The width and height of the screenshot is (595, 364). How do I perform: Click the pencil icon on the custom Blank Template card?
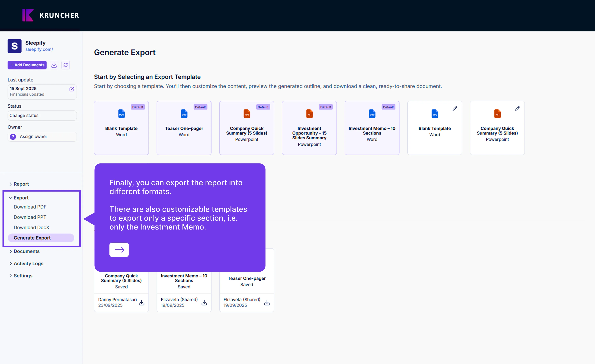[454, 109]
